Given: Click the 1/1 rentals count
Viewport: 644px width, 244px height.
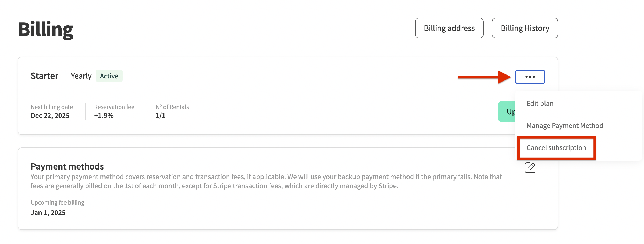Looking at the screenshot, I should coord(160,116).
